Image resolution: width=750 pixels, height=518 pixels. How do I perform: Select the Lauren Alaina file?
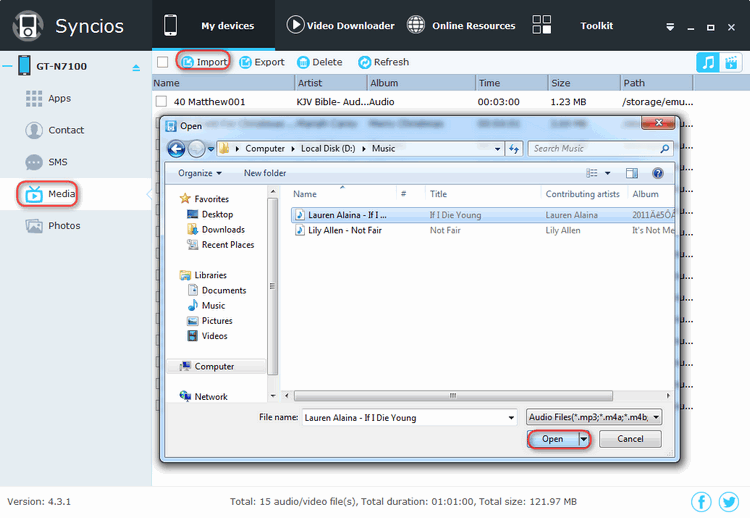point(482,215)
